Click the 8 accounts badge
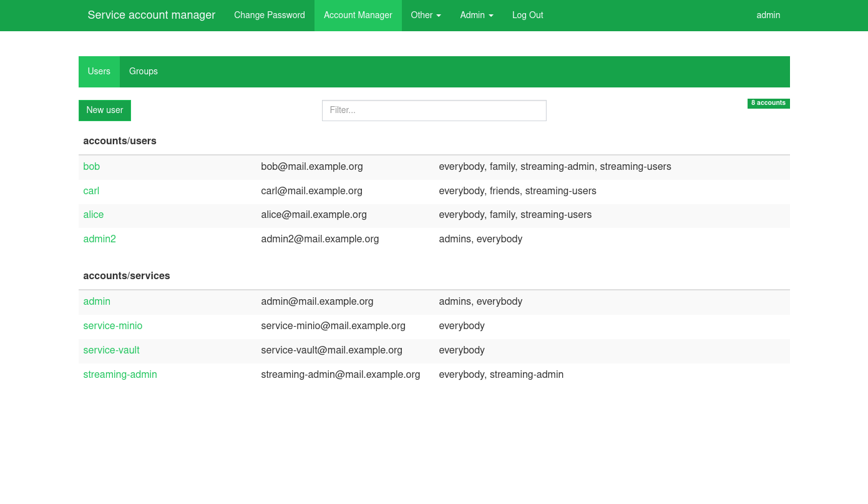 point(768,103)
